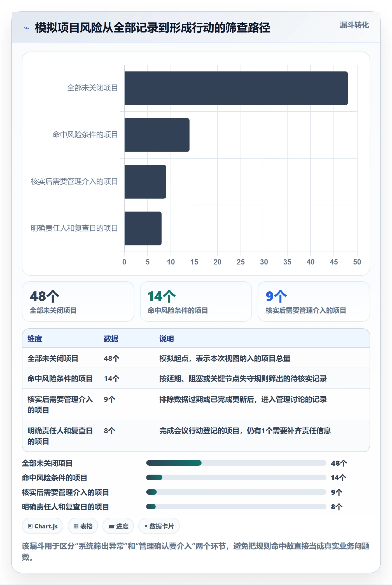Click the x-axis label 25
392x585 pixels.
point(241,262)
